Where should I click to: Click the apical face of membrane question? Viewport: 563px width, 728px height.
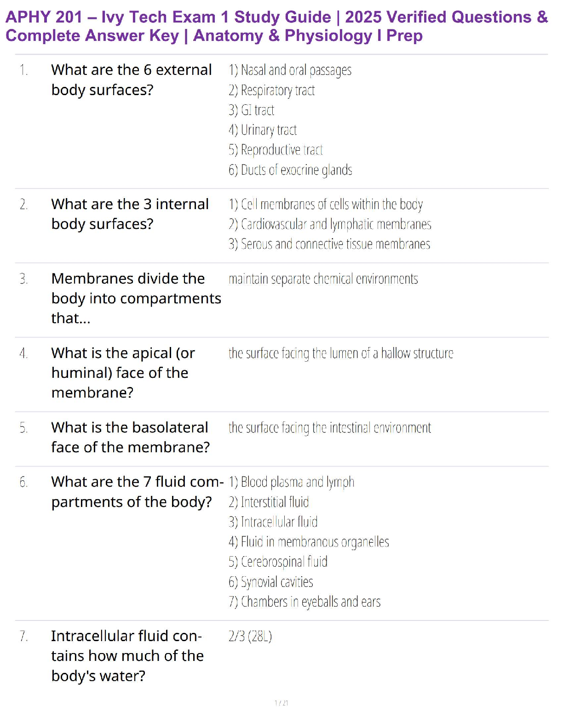pyautogui.click(x=123, y=372)
